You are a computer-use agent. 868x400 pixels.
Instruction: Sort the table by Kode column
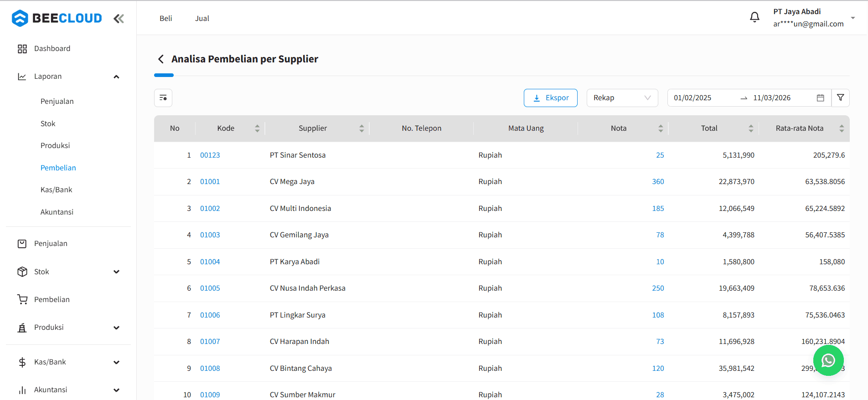pyautogui.click(x=257, y=128)
